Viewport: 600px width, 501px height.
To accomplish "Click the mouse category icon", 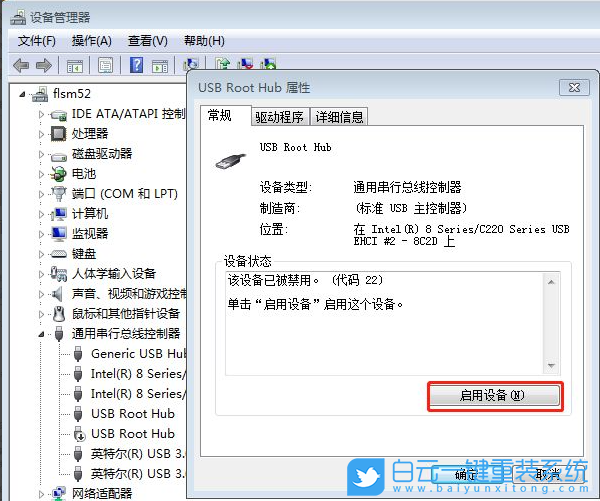I will (59, 314).
